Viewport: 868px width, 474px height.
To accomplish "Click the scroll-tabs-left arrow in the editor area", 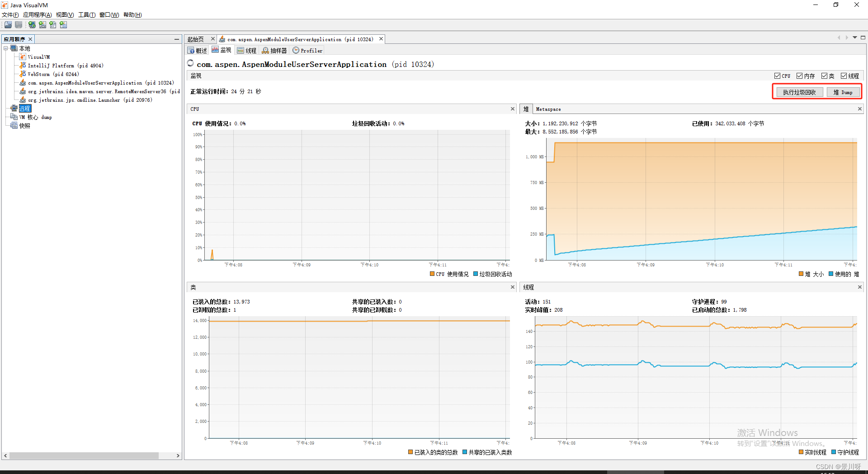I will 839,38.
